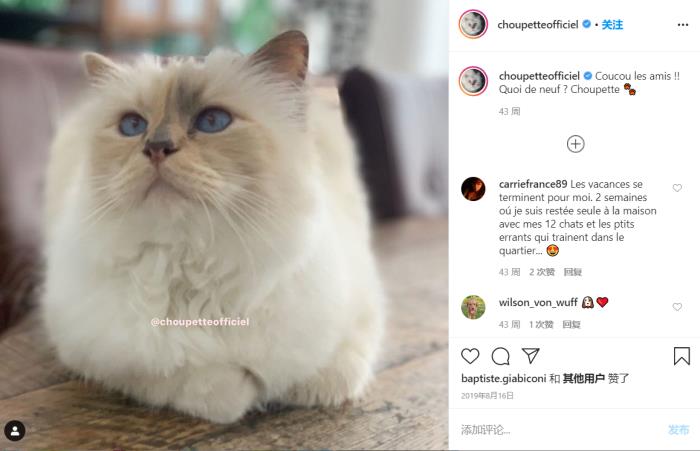Viewport: 700px width, 451px height.
Task: Open the comment bubble icon
Action: 500,356
